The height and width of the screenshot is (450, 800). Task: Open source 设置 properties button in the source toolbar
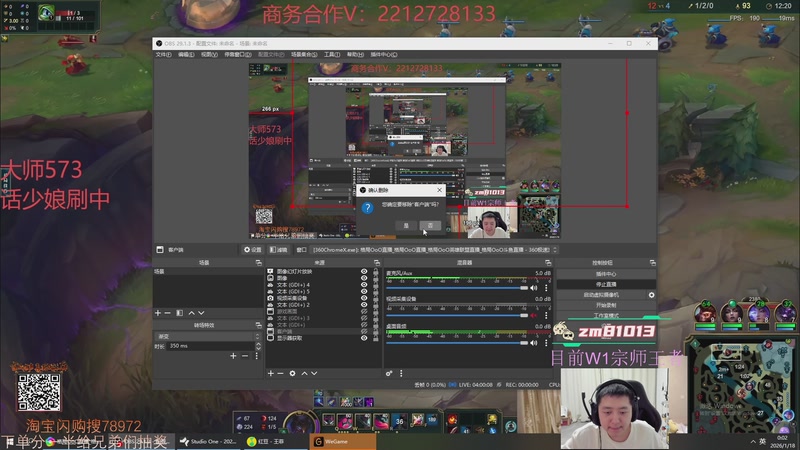253,249
